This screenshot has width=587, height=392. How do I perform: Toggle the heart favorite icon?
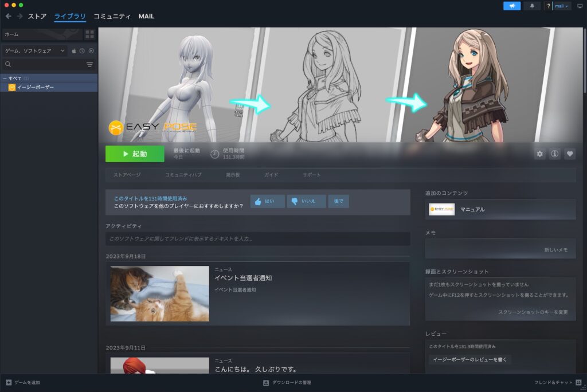pyautogui.click(x=570, y=154)
